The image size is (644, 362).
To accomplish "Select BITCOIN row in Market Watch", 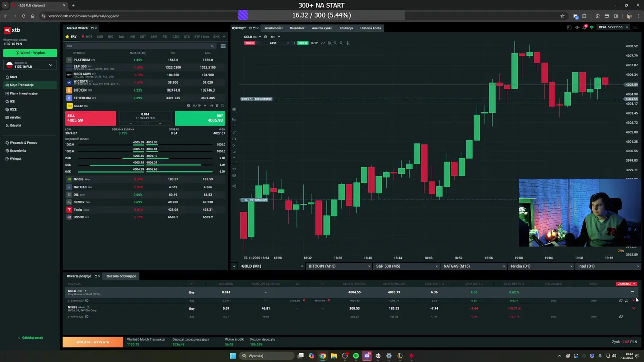I will [x=146, y=90].
